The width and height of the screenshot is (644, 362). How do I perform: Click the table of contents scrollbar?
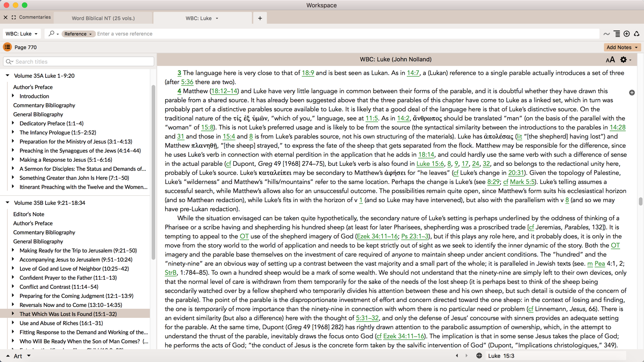point(153,172)
